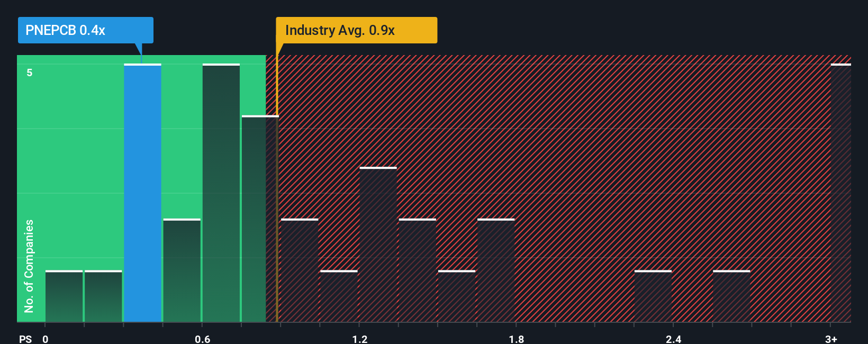The width and height of the screenshot is (868, 344).
Task: Click the No. of Companies axis title
Action: pos(29,266)
